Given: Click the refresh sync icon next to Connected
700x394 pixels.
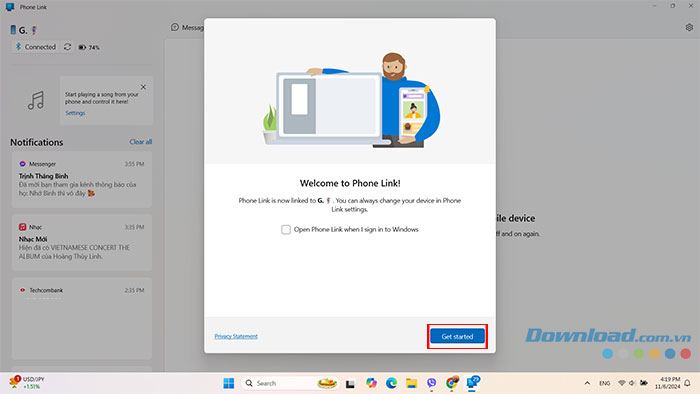Looking at the screenshot, I should (x=67, y=47).
